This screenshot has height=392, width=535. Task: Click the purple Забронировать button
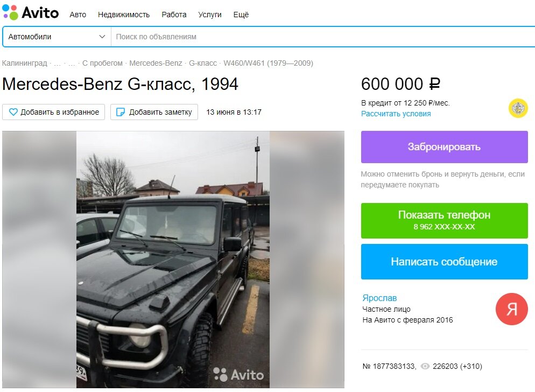pyautogui.click(x=444, y=147)
